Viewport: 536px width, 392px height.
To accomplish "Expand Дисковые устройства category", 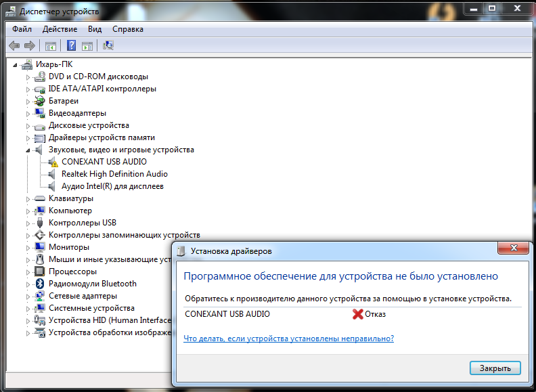I will pos(28,126).
